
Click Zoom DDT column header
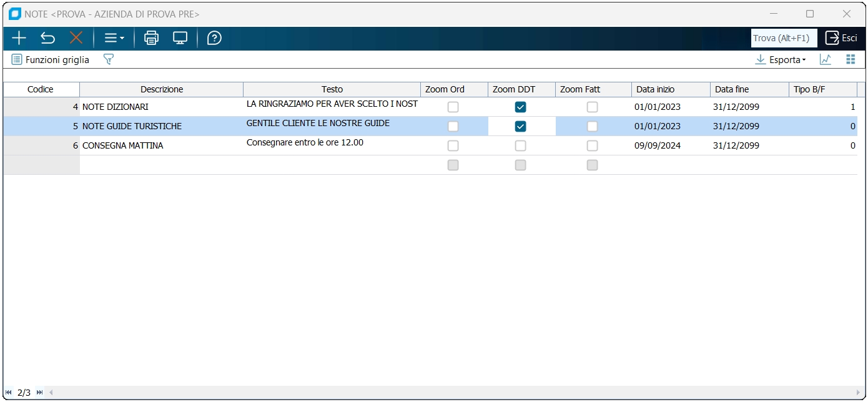click(x=521, y=89)
